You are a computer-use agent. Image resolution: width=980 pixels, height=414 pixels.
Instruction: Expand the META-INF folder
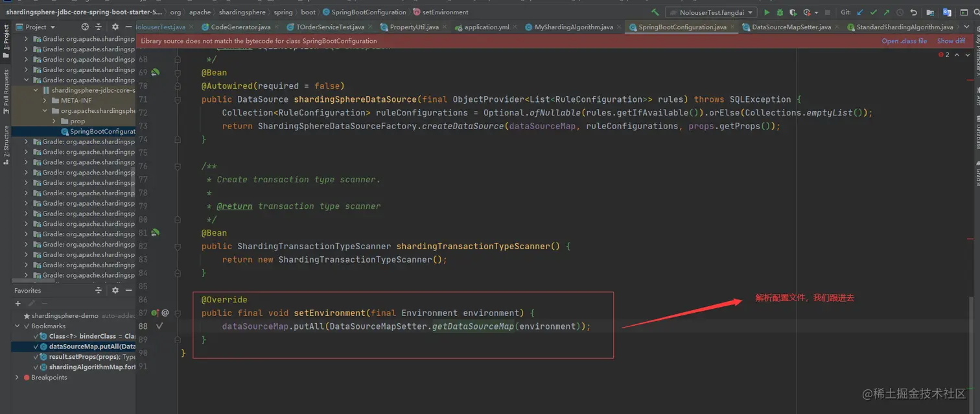click(45, 101)
